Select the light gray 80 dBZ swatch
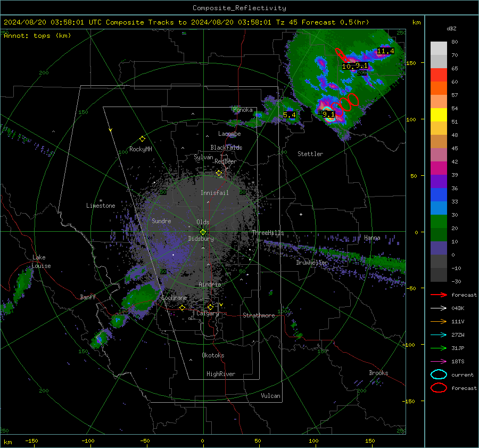Screen dimensions: 479x448 [439, 48]
